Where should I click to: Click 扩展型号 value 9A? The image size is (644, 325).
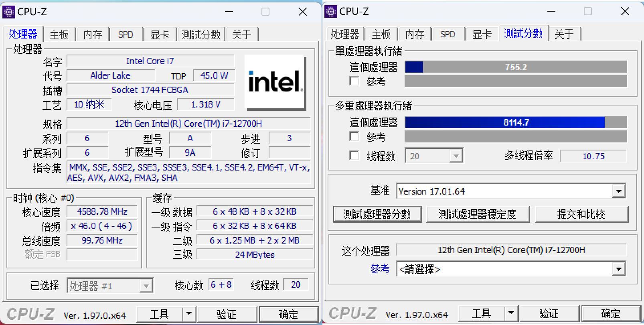coord(190,152)
